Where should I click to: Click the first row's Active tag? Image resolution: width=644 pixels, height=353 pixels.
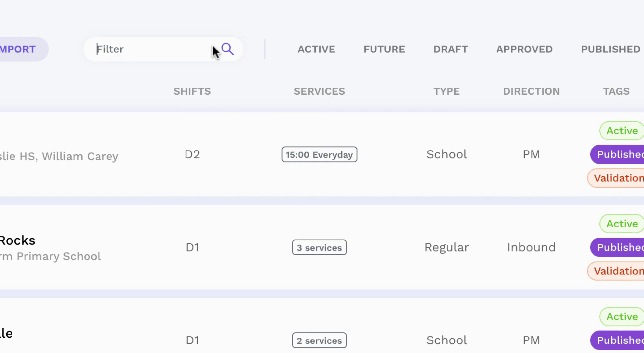pyautogui.click(x=622, y=131)
